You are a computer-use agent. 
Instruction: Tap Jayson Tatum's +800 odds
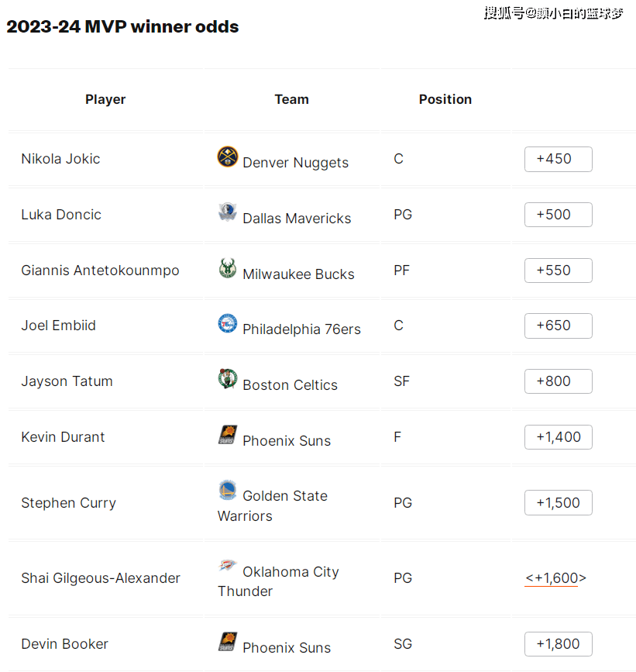click(558, 381)
